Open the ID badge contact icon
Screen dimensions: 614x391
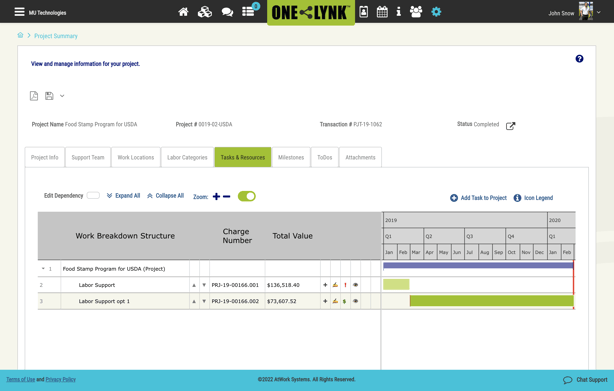(x=363, y=12)
